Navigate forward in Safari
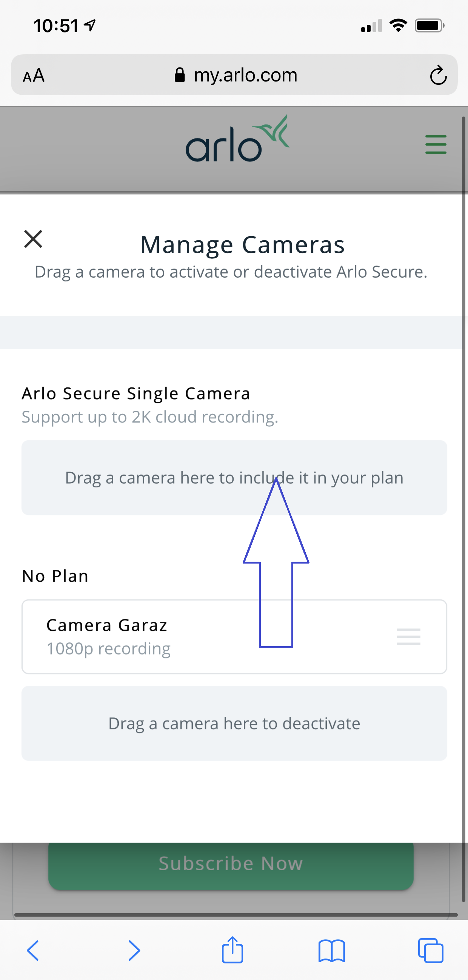The width and height of the screenshot is (468, 980). (134, 951)
